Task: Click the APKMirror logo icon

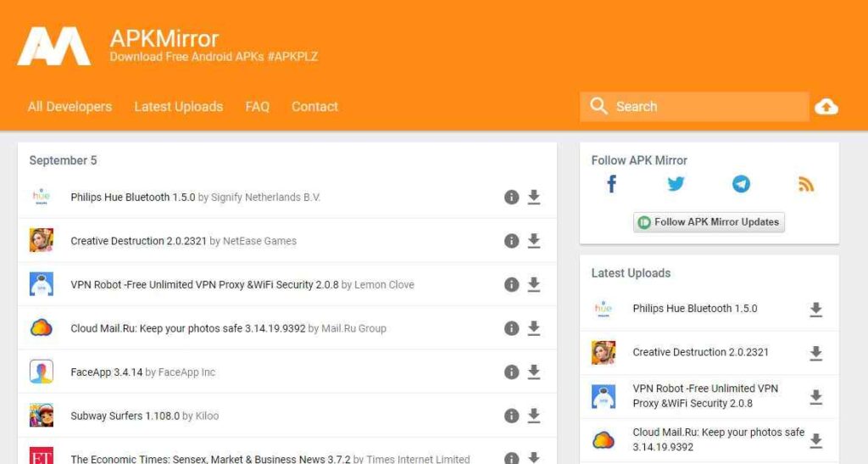Action: coord(53,47)
